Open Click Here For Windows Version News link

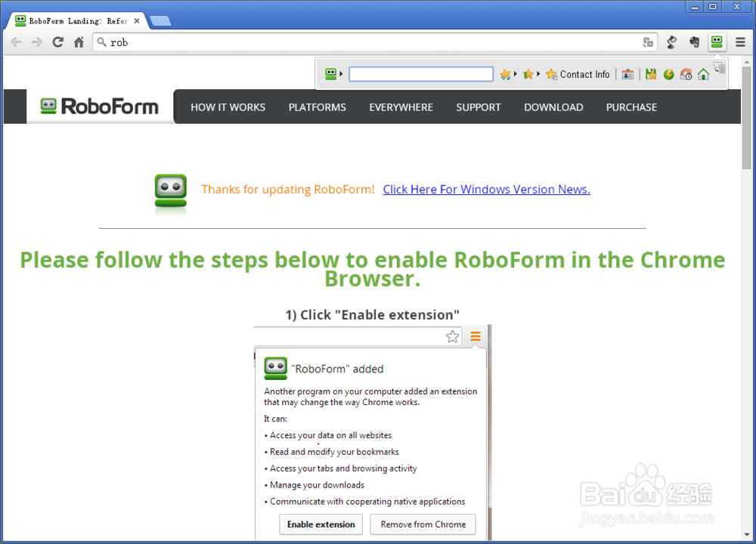[486, 190]
